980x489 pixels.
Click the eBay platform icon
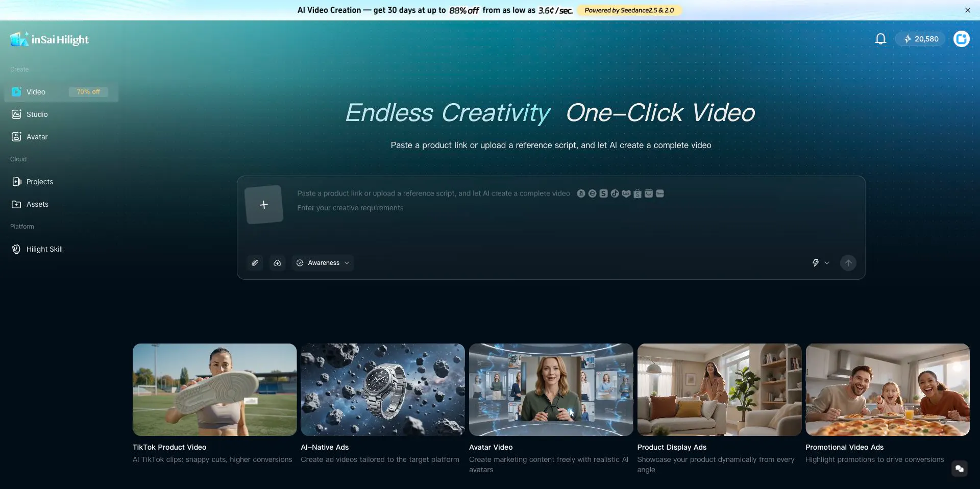[x=592, y=193]
